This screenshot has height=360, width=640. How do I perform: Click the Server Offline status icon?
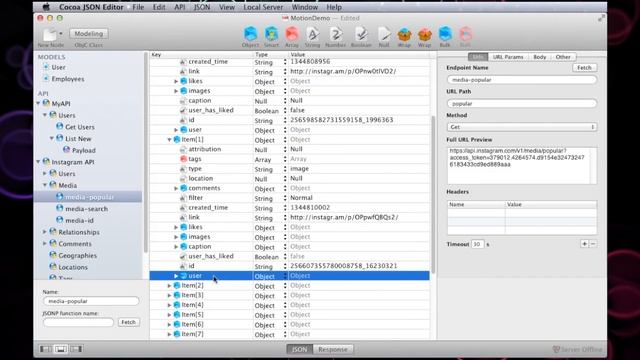(556, 349)
